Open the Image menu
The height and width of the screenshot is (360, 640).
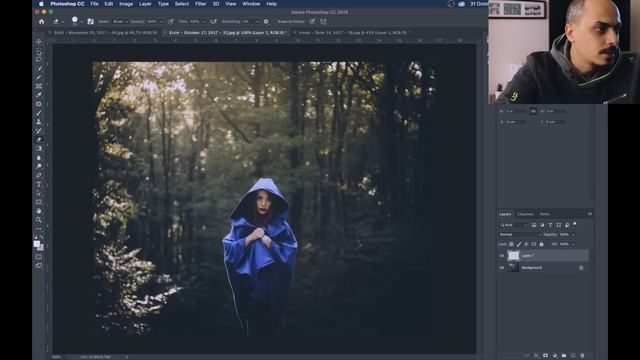pyautogui.click(x=126, y=4)
